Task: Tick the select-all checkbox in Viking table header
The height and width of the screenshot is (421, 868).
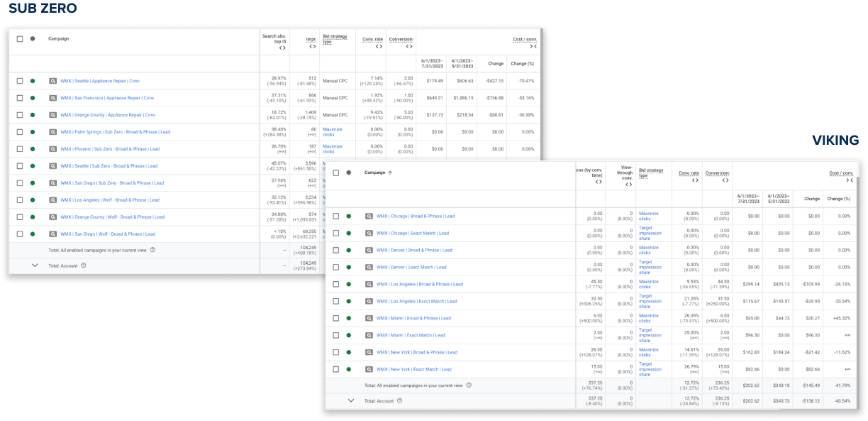Action: 335,173
